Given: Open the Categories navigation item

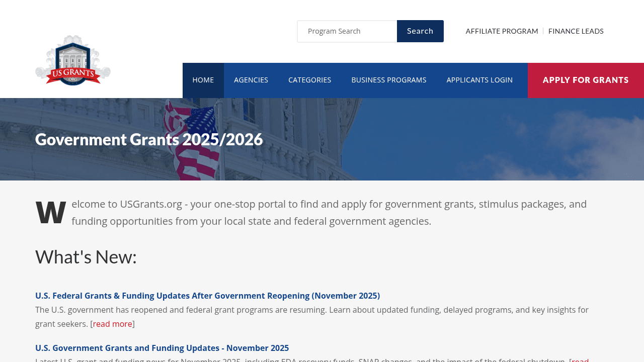Looking at the screenshot, I should (309, 80).
